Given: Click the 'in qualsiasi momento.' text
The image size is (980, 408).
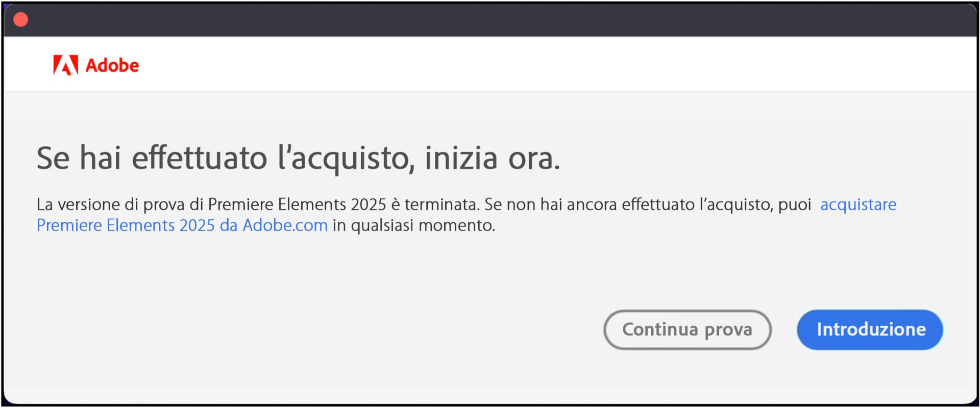Looking at the screenshot, I should coord(414,225).
